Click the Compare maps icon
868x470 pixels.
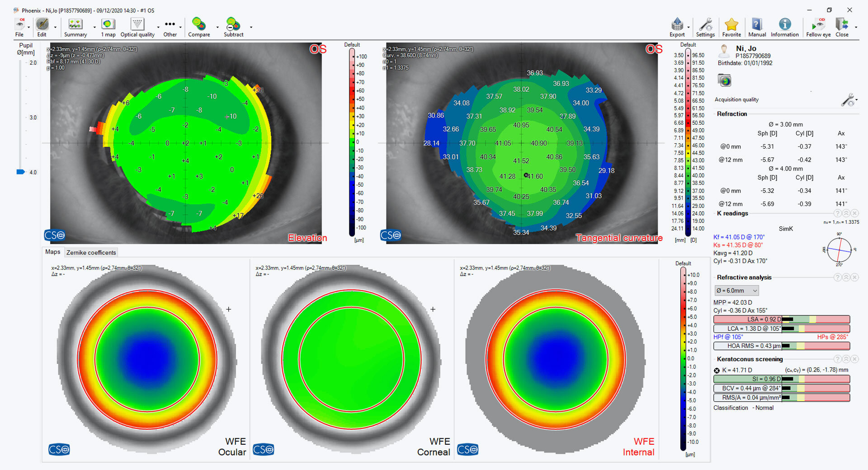(x=199, y=28)
